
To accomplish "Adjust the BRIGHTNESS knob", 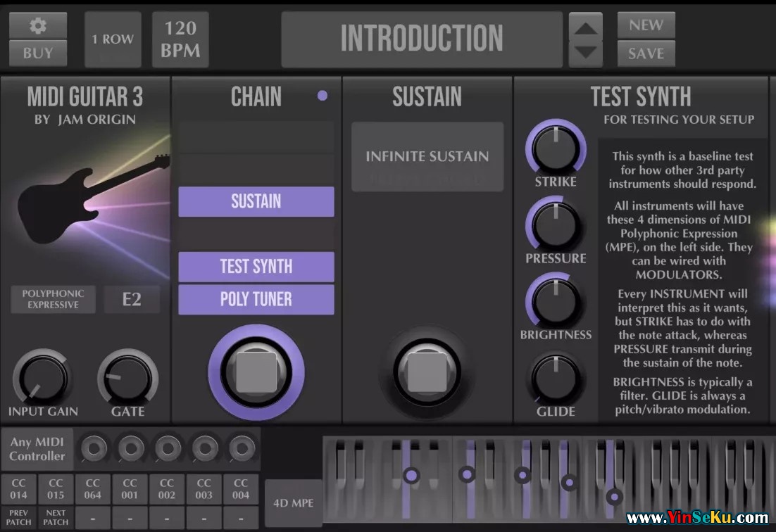I will pos(556,301).
